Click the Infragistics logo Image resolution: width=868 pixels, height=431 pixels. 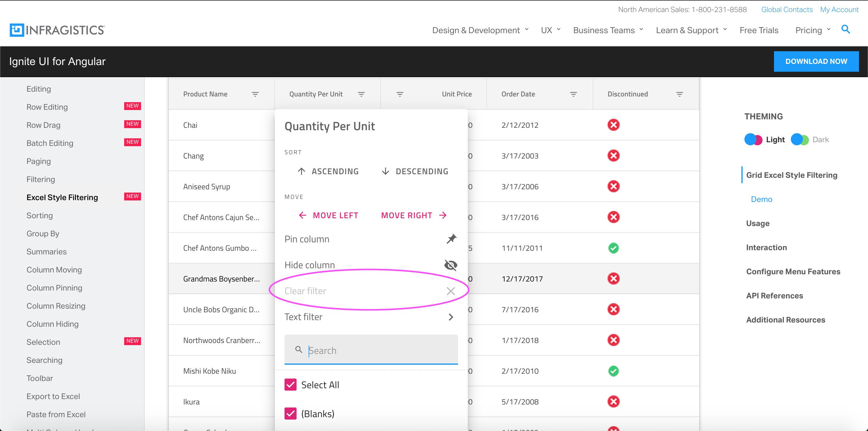tap(57, 30)
